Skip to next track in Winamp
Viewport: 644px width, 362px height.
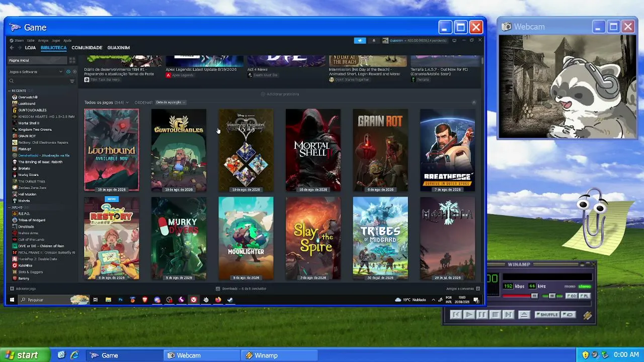click(x=508, y=315)
